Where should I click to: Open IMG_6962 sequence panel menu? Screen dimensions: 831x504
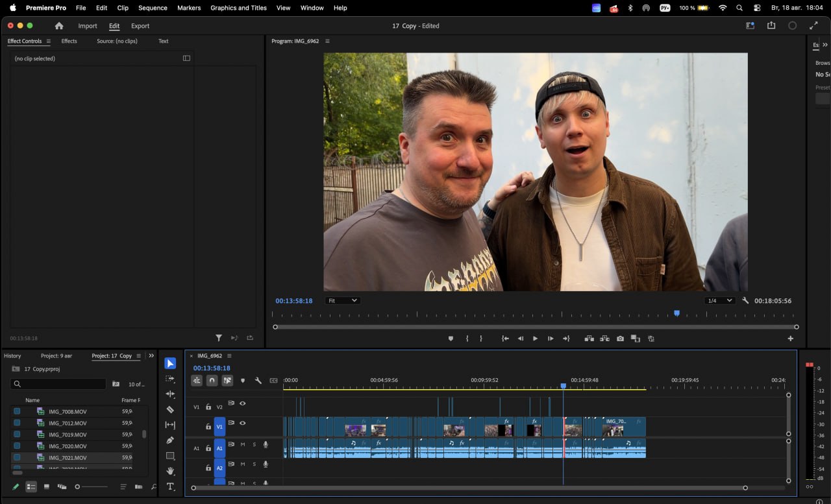click(229, 356)
